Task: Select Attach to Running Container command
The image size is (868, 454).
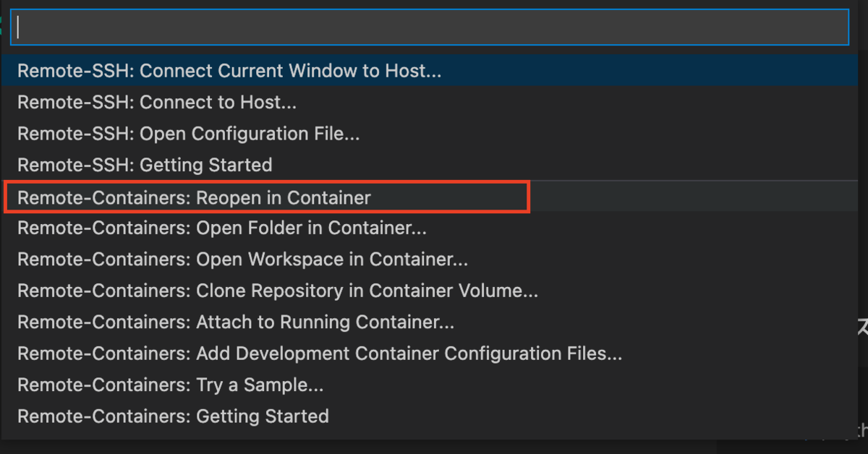Action: click(x=236, y=322)
